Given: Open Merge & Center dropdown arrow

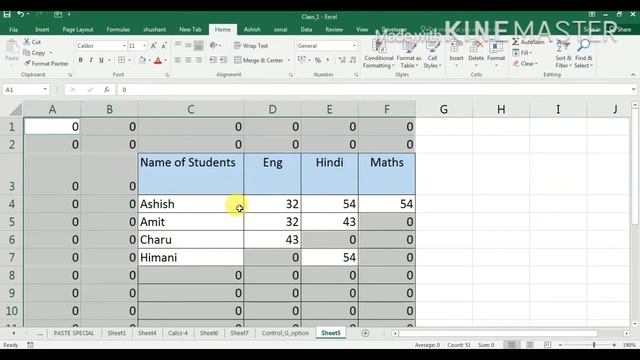Looking at the screenshot, I should 289,60.
